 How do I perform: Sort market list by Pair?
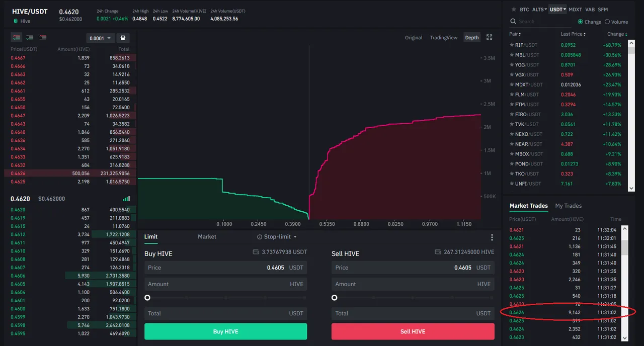[x=515, y=34]
